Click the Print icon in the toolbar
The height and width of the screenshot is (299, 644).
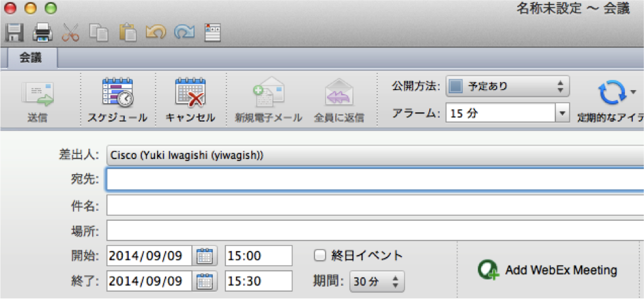pos(43,32)
